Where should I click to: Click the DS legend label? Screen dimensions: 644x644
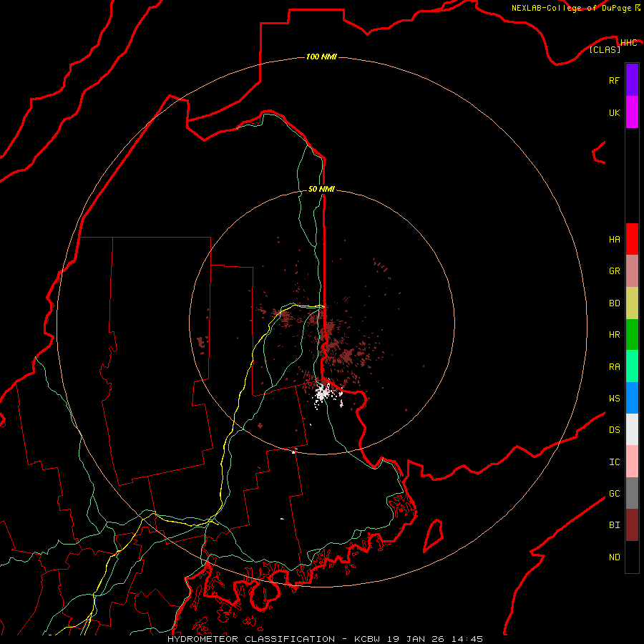pyautogui.click(x=614, y=430)
